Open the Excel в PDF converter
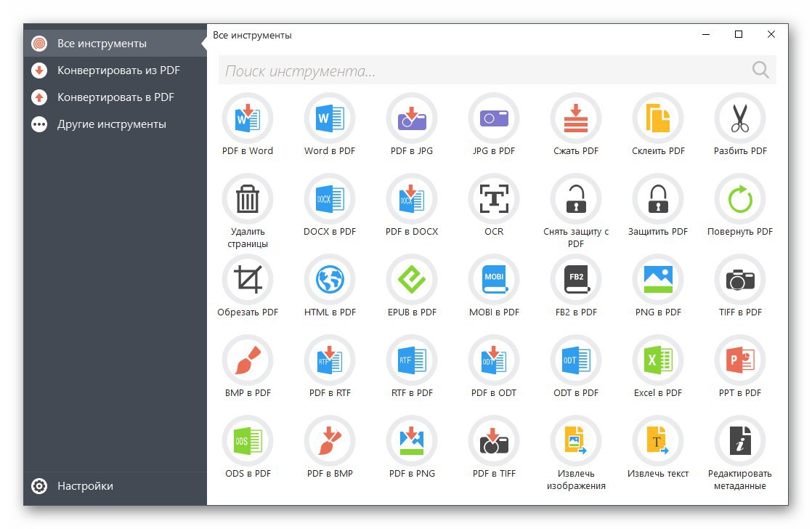Screen dimensions: 812x529 [x=658, y=360]
